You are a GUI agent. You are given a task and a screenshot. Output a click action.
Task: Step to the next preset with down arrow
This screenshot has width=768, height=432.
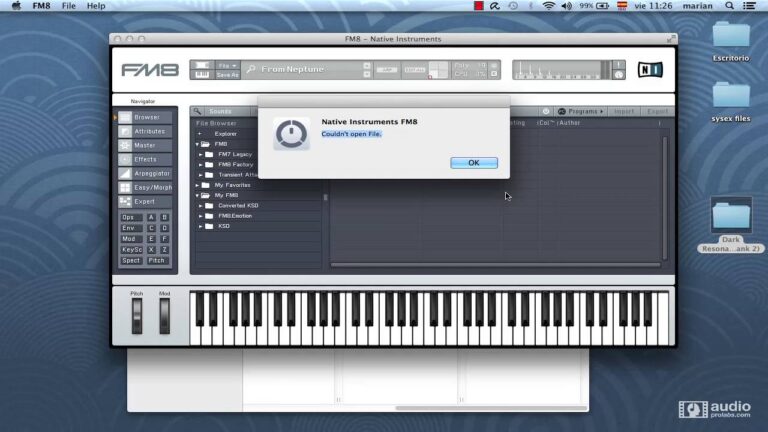tap(367, 74)
